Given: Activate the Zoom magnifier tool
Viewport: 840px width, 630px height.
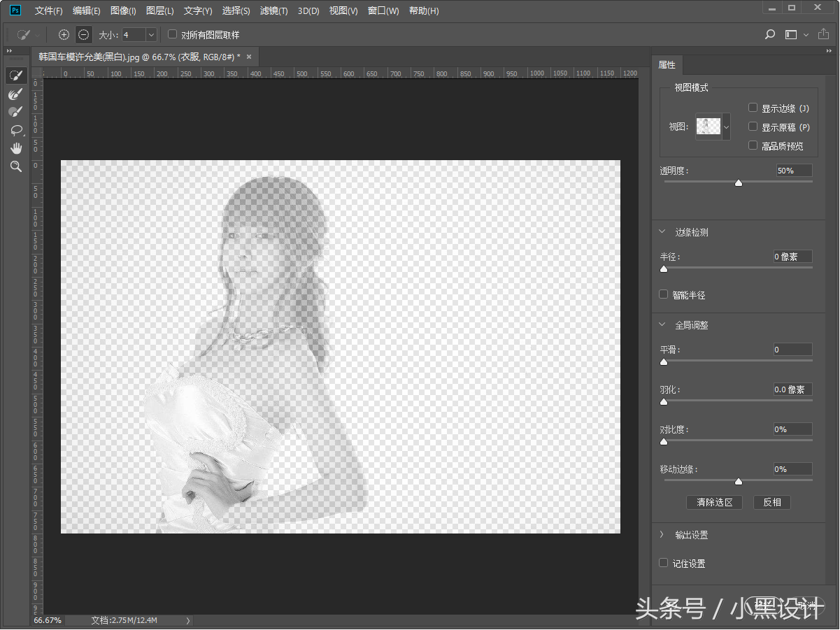Looking at the screenshot, I should pyautogui.click(x=15, y=166).
